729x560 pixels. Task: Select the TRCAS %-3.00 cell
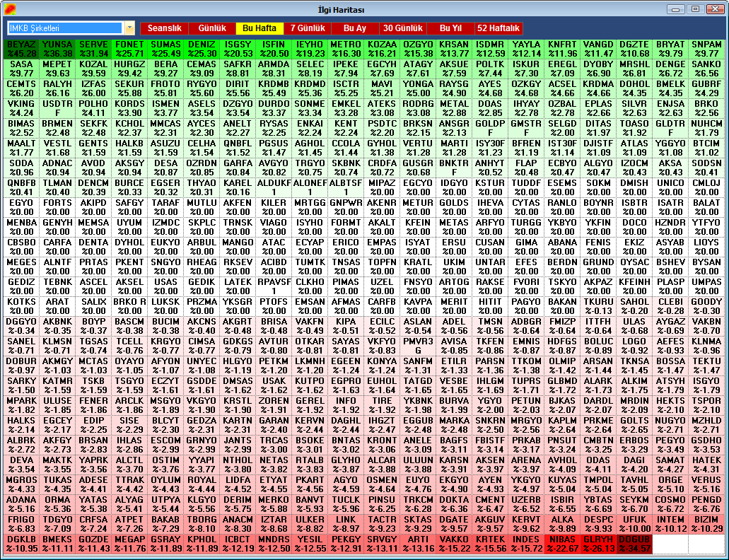coord(274,445)
